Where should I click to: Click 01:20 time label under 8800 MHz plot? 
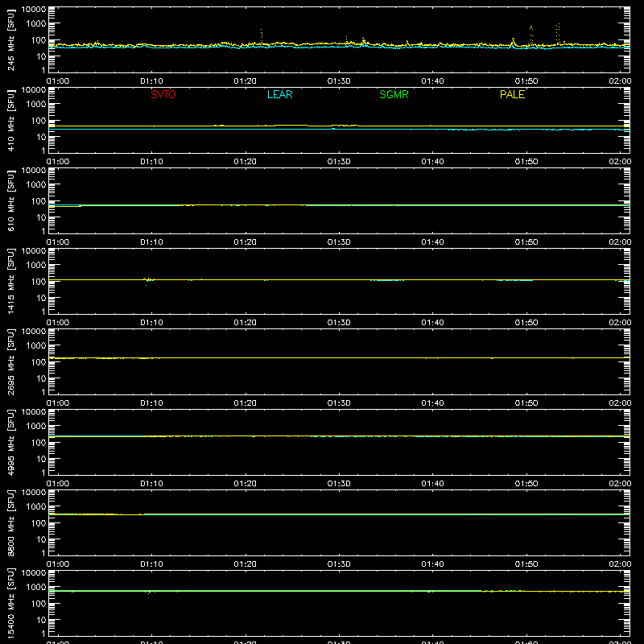246,564
